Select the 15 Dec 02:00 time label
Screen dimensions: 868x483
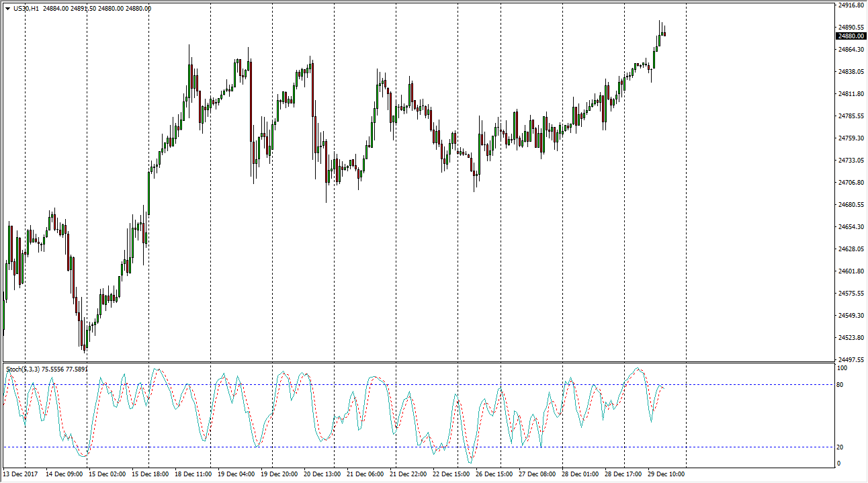click(108, 474)
